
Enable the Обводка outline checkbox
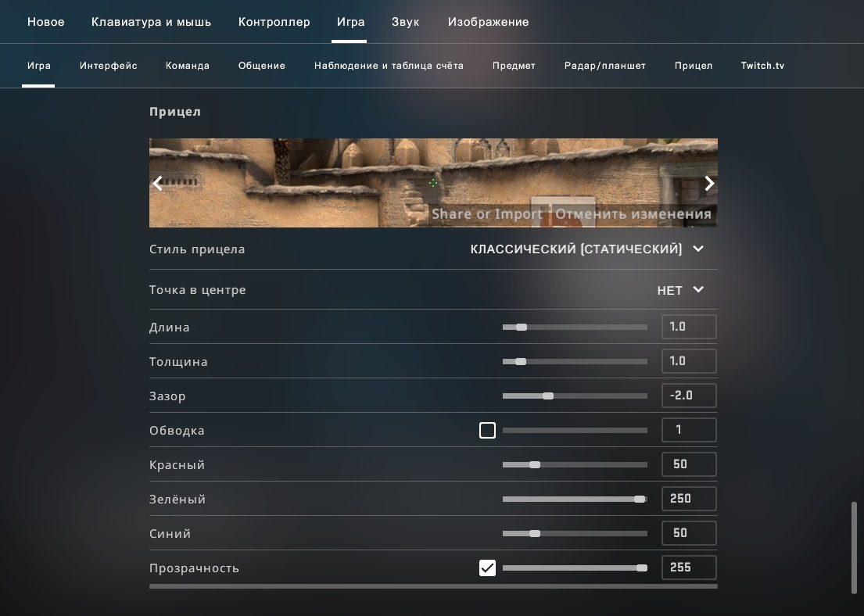click(487, 430)
